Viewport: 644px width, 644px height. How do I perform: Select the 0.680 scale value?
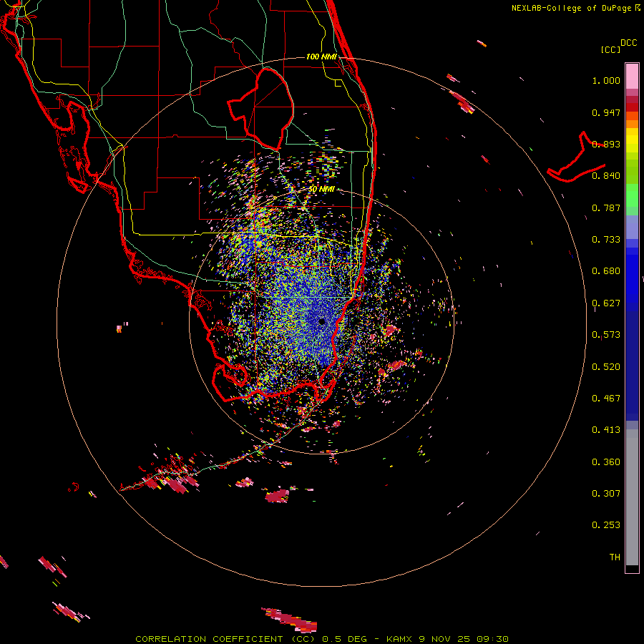[606, 271]
